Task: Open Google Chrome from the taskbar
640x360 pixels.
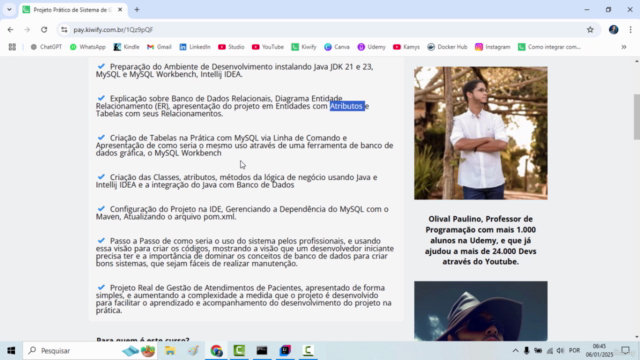Action: click(x=216, y=351)
